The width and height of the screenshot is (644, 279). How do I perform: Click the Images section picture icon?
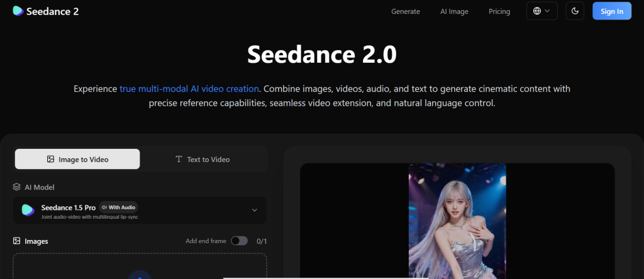(x=16, y=241)
